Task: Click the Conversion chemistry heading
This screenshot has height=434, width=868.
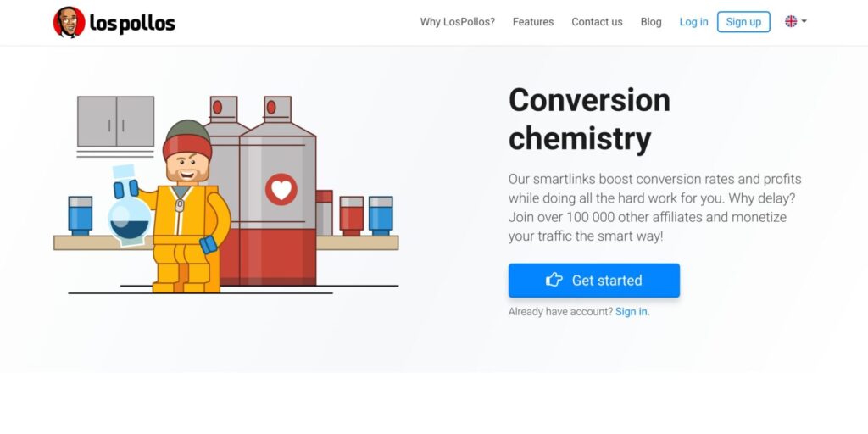Action: click(x=589, y=119)
